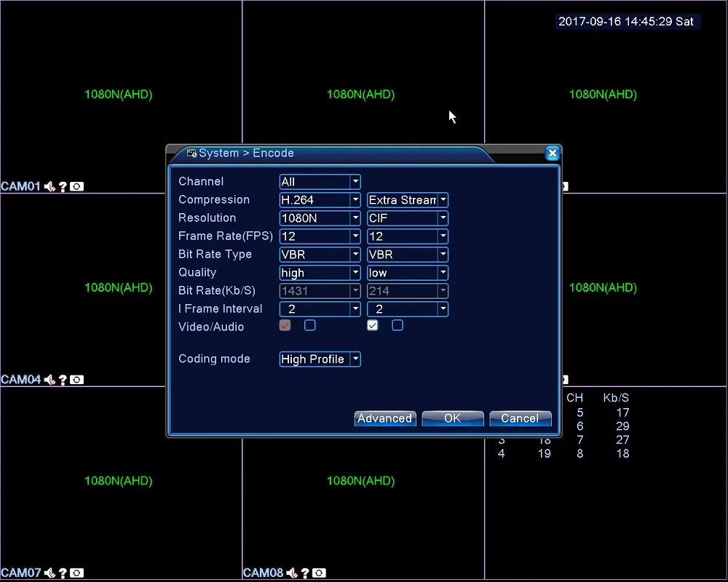Open extra stream I Frame Interval dropdown
The width and height of the screenshot is (728, 582).
point(407,309)
